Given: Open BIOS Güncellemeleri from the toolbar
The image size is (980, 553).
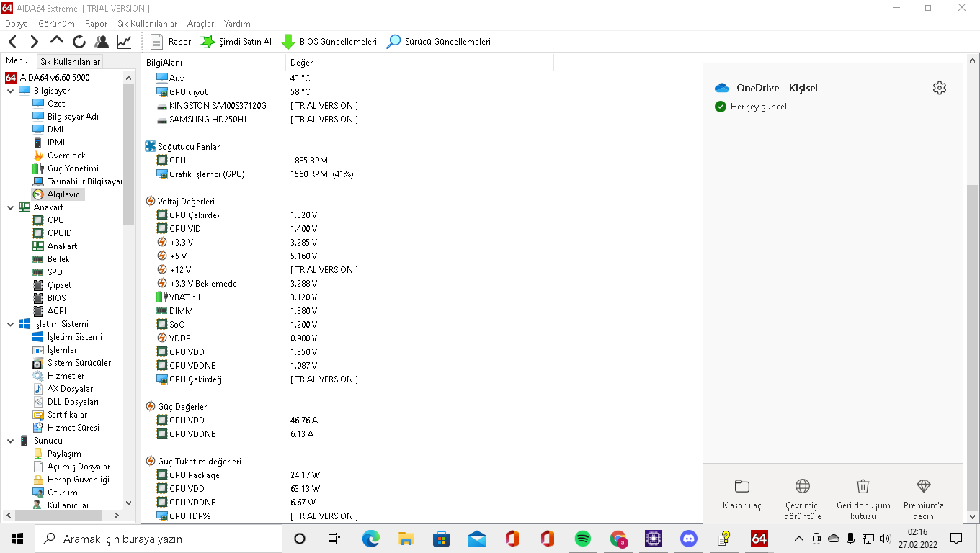Looking at the screenshot, I should (329, 42).
